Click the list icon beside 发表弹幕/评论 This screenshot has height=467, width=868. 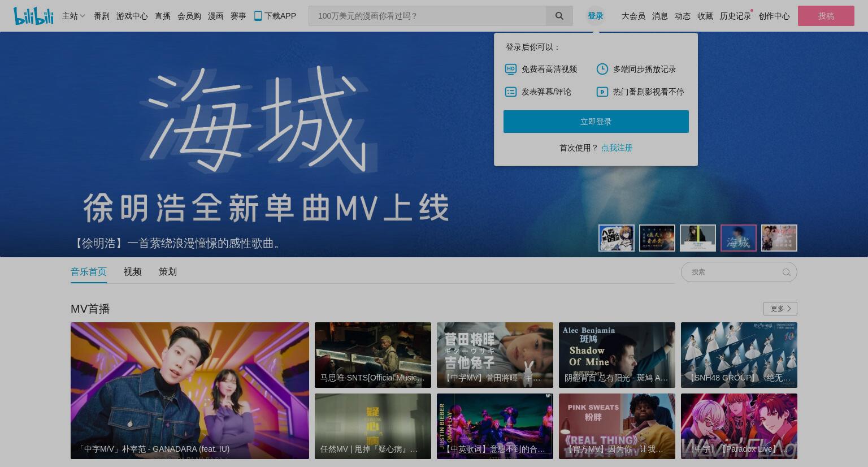511,92
